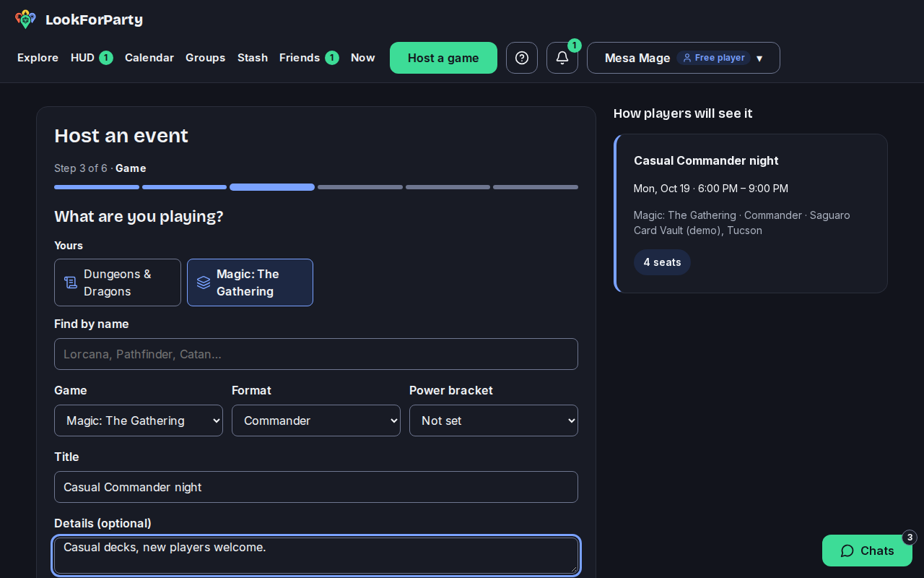
Task: Click the Saguaro Card Vault location text
Action: pos(741,223)
